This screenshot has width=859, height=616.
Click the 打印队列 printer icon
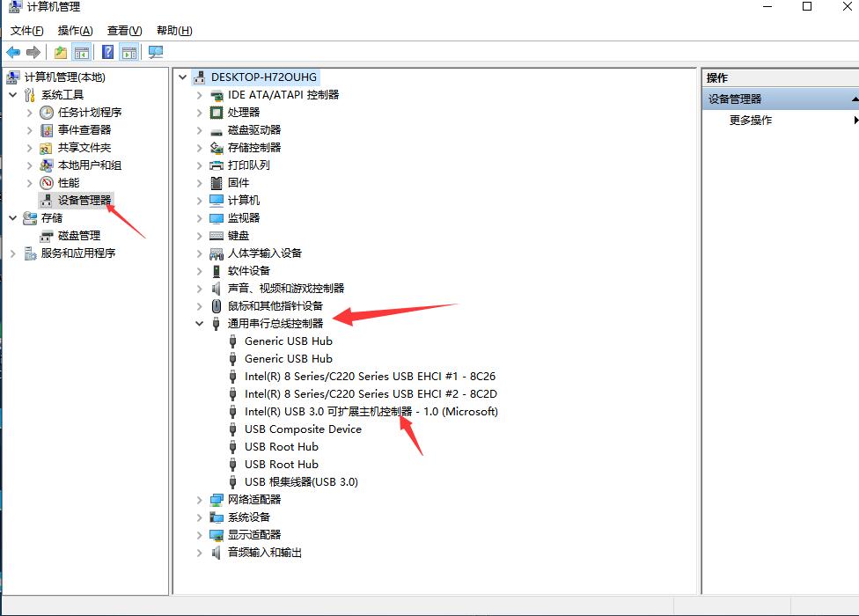point(217,165)
